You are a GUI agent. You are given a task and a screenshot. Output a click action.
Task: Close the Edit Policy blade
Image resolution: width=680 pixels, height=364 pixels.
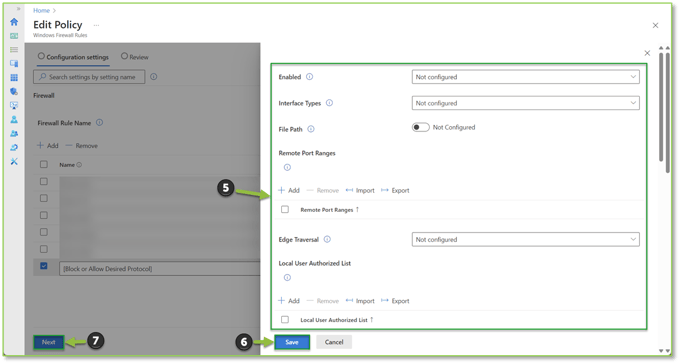click(655, 26)
